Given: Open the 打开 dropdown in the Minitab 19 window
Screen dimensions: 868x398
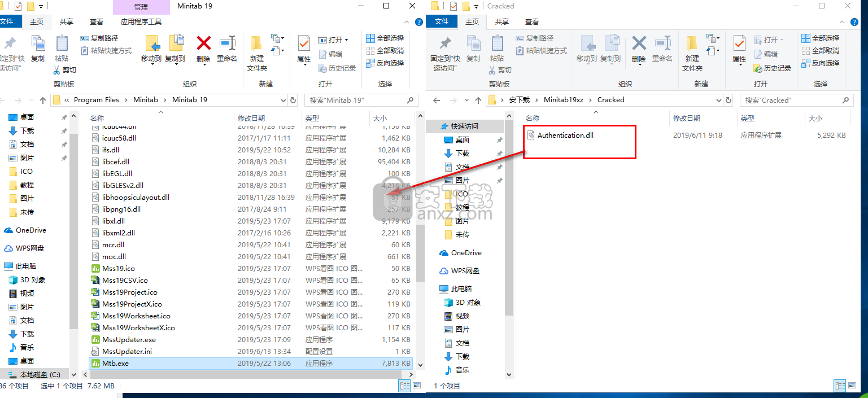Looking at the screenshot, I should click(x=333, y=40).
